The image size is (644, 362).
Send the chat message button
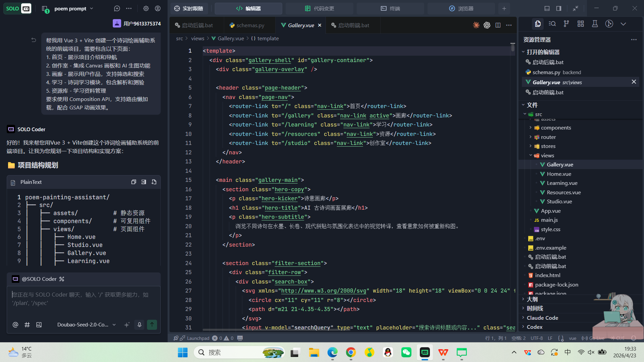point(152,324)
